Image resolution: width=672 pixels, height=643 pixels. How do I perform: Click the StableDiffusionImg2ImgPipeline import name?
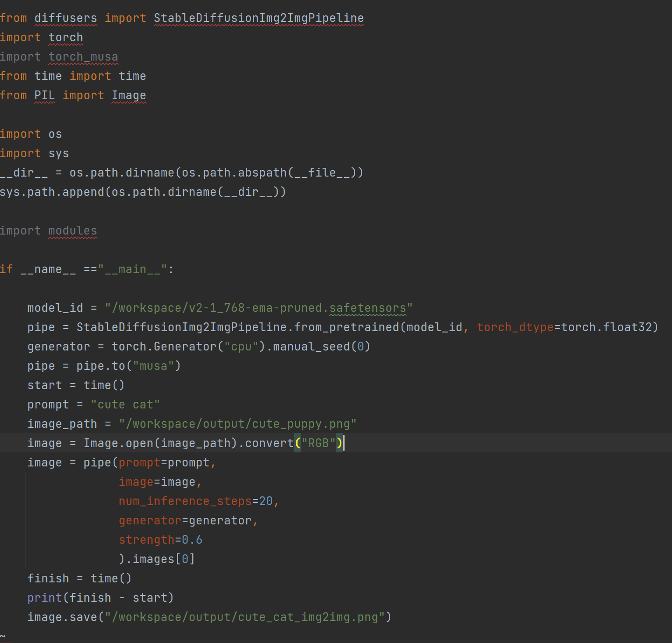click(258, 18)
